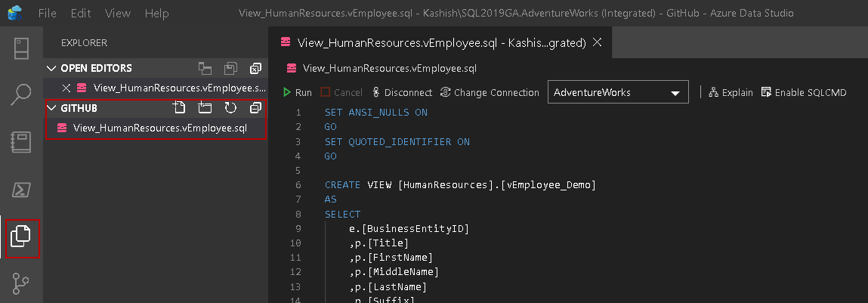This screenshot has width=868, height=303.
Task: Open the Terminal/Tasks view icon
Action: tap(21, 189)
